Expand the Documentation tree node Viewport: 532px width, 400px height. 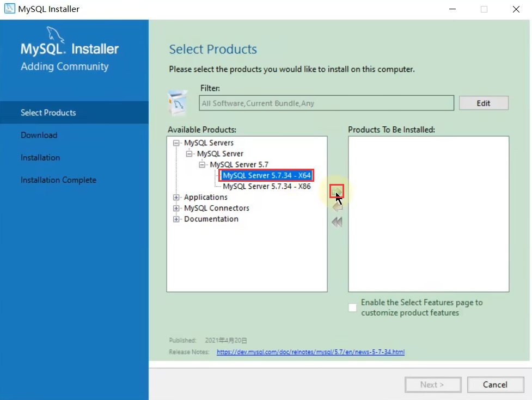point(176,219)
